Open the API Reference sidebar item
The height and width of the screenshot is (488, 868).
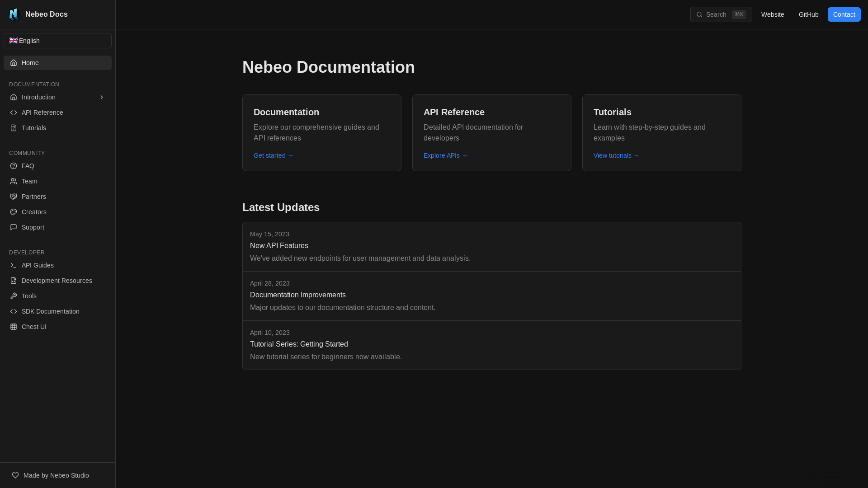click(x=57, y=113)
